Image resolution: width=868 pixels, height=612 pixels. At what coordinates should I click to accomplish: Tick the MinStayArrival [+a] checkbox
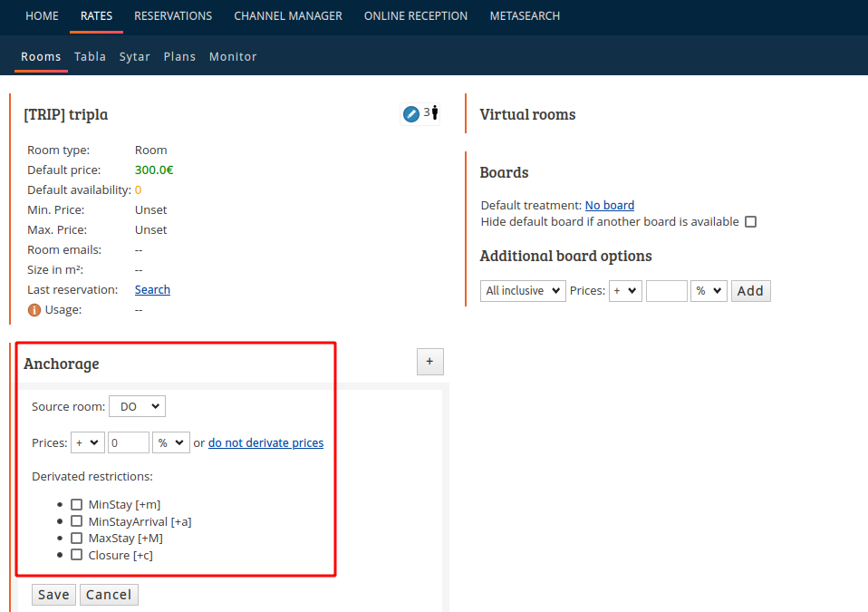[76, 521]
